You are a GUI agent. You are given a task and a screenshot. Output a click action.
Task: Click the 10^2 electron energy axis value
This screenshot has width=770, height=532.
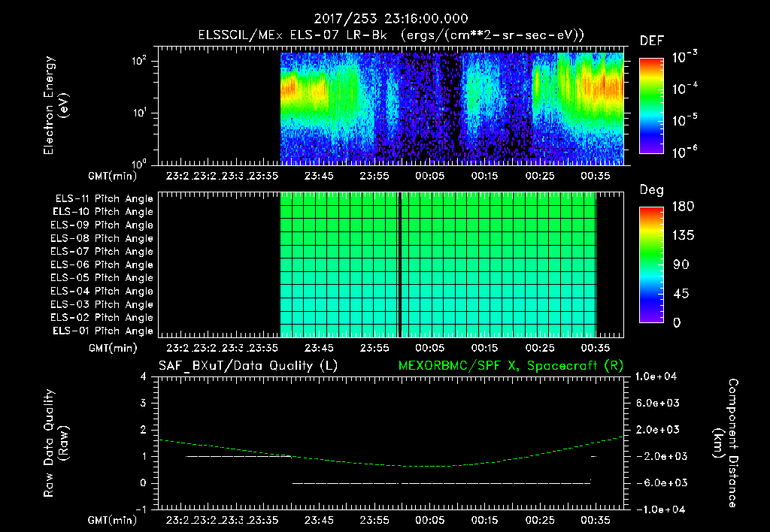pos(139,61)
